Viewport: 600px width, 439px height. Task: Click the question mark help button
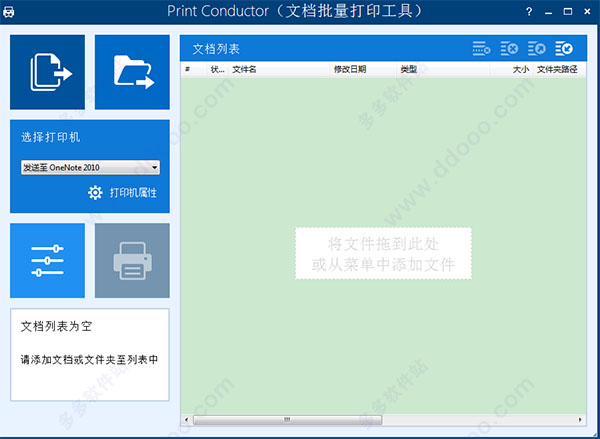click(x=529, y=12)
